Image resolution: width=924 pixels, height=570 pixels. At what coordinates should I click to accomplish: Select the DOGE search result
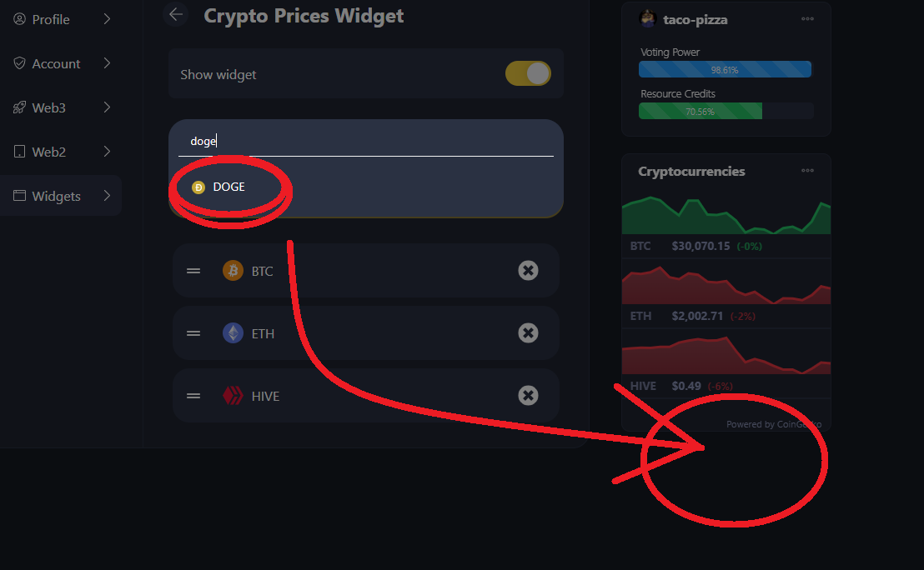pos(218,187)
